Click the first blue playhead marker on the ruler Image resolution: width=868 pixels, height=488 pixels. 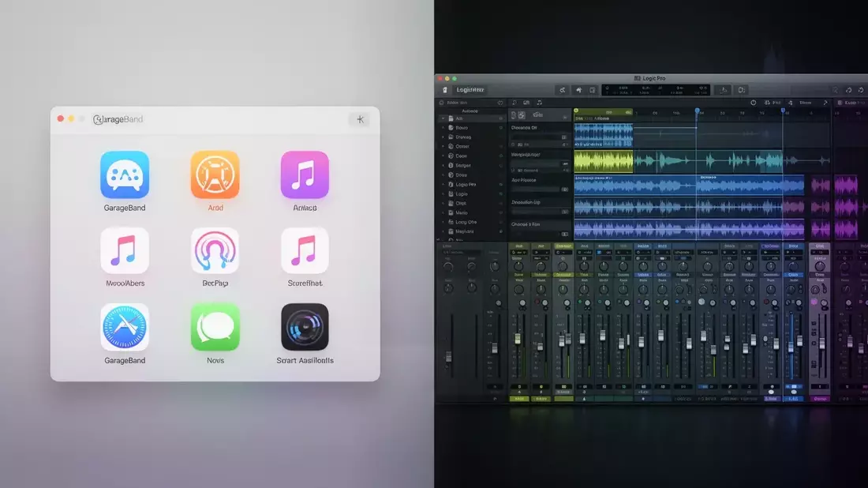(x=697, y=111)
